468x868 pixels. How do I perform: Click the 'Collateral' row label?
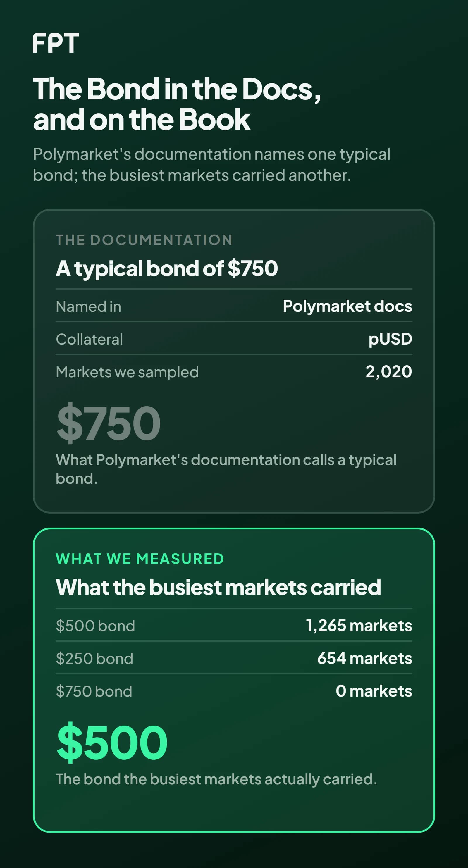(x=89, y=339)
